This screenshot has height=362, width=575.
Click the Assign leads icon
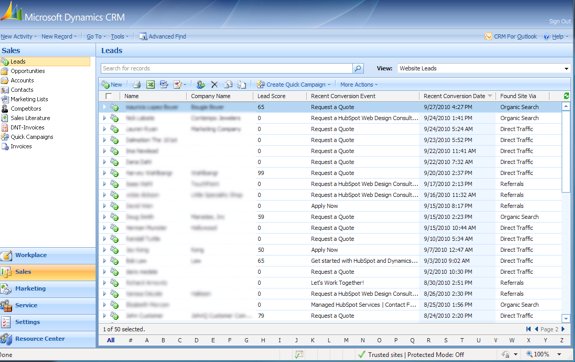pos(201,85)
